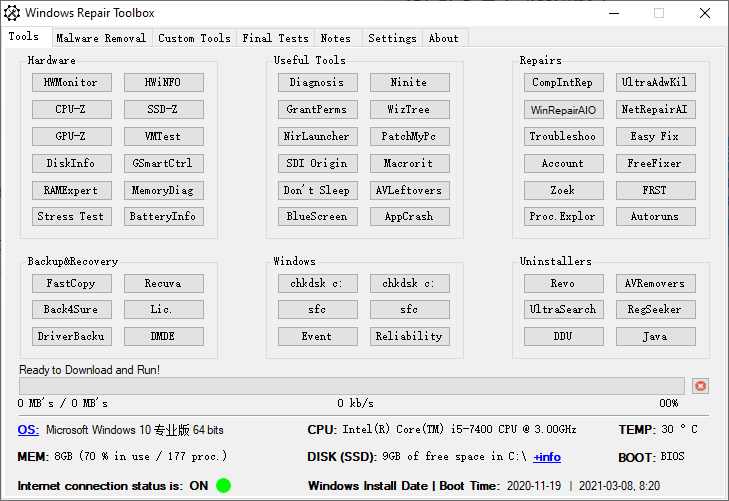Run DDU
Image resolution: width=729 pixels, height=501 pixels.
coord(563,336)
